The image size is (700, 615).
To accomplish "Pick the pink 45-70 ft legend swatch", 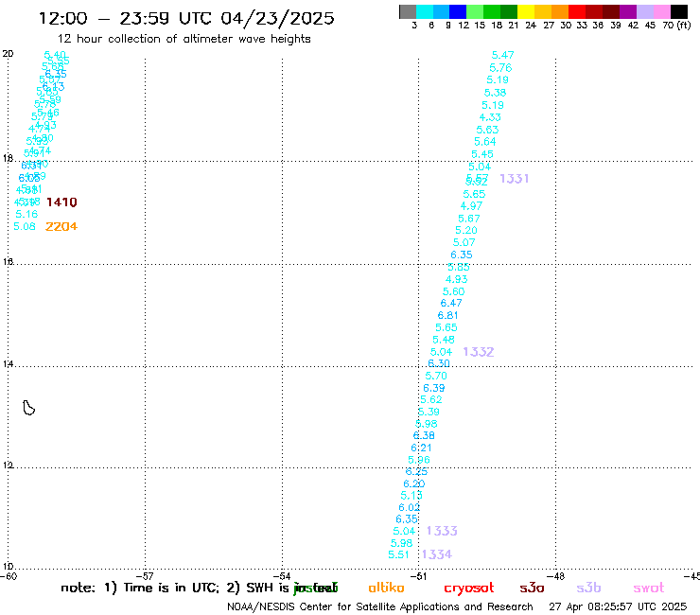I will click(x=662, y=11).
